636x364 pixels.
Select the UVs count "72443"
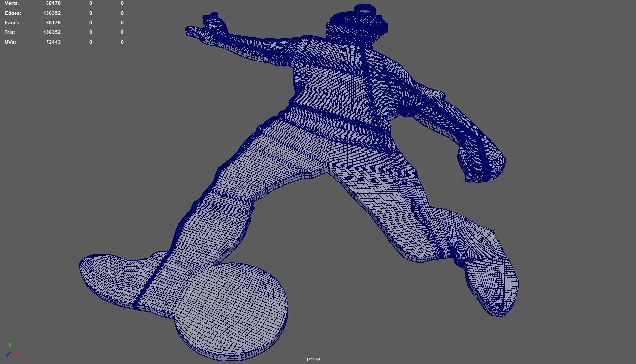click(x=53, y=42)
